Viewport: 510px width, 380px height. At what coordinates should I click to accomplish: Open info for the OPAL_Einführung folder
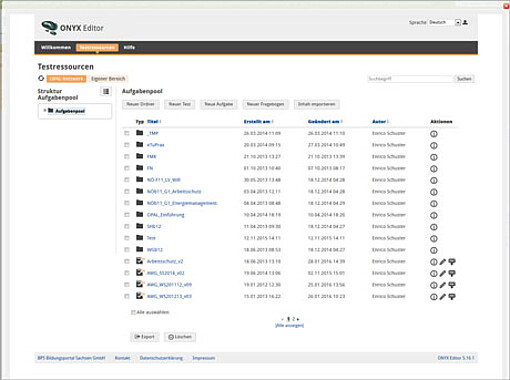(433, 215)
